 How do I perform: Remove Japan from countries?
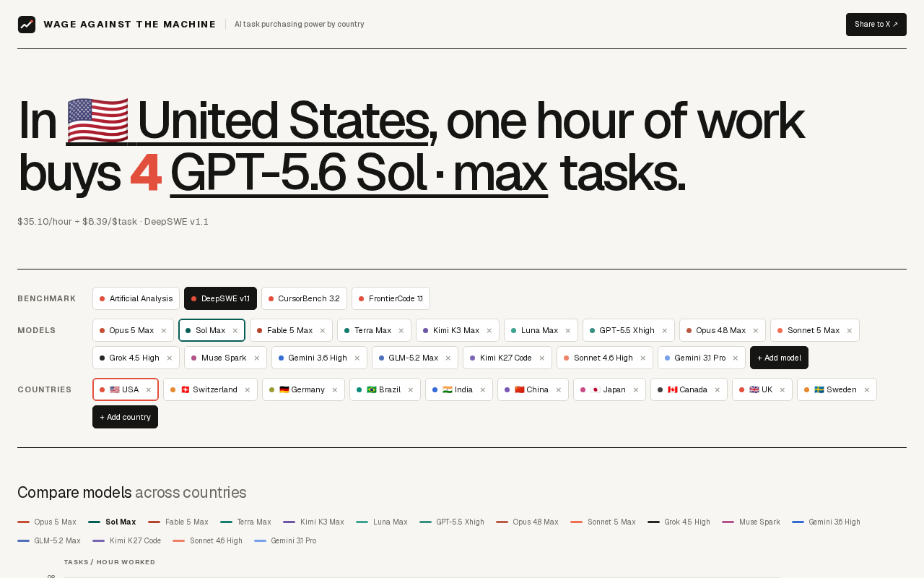coord(636,389)
